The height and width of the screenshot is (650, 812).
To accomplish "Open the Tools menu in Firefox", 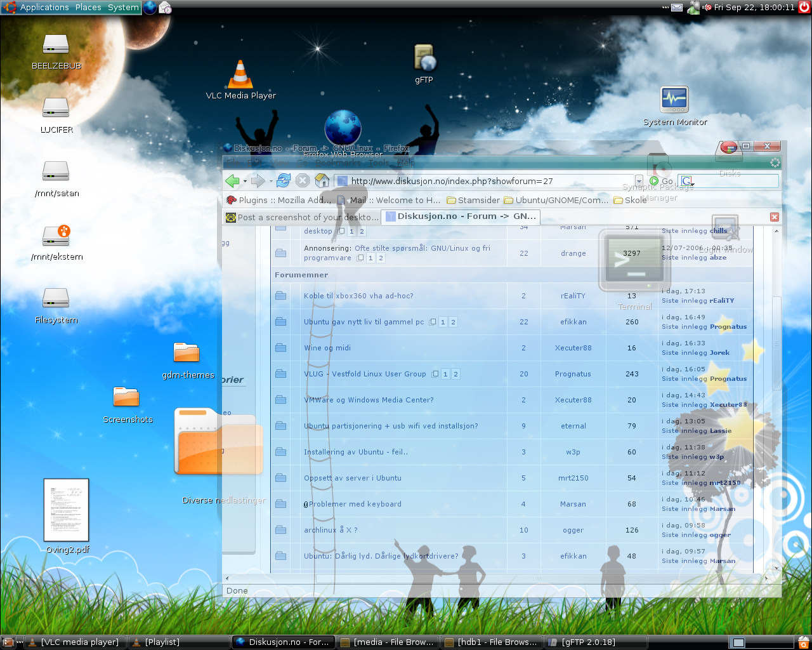I will (379, 162).
